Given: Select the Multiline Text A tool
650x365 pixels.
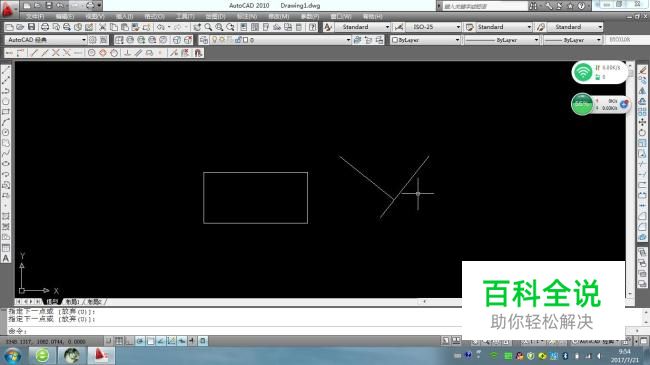Looking at the screenshot, I should coord(6,258).
